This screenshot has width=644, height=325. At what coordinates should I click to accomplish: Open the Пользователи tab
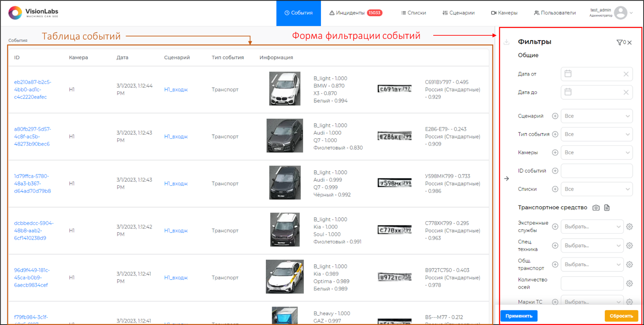[x=555, y=13]
